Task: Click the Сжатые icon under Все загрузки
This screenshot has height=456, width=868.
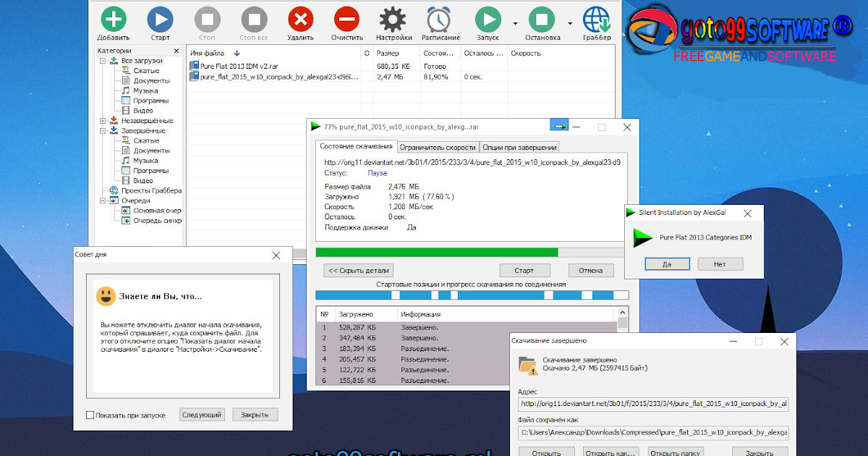Action: pos(126,71)
